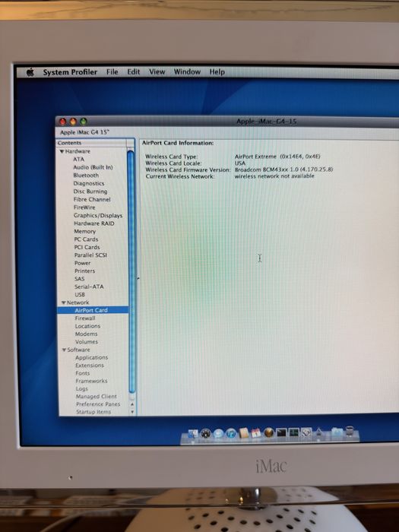Select Diagnostics in the sidebar

[89, 184]
